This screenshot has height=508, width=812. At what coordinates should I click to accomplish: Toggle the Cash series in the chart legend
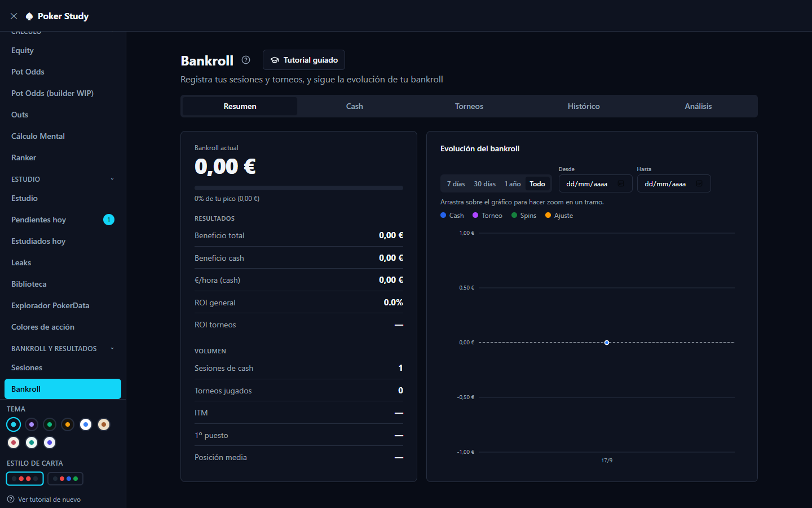point(452,216)
